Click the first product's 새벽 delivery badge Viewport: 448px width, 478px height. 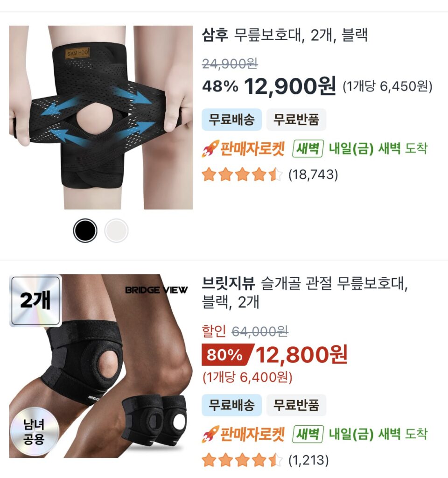308,149
